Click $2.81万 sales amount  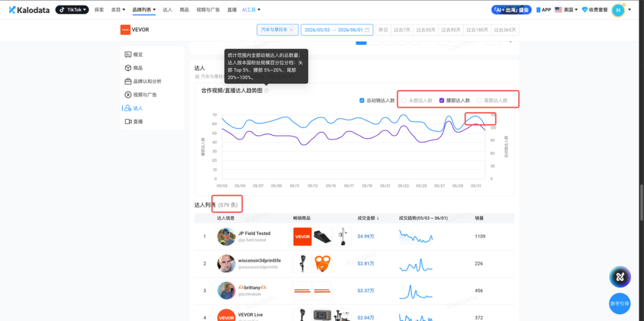(366, 264)
